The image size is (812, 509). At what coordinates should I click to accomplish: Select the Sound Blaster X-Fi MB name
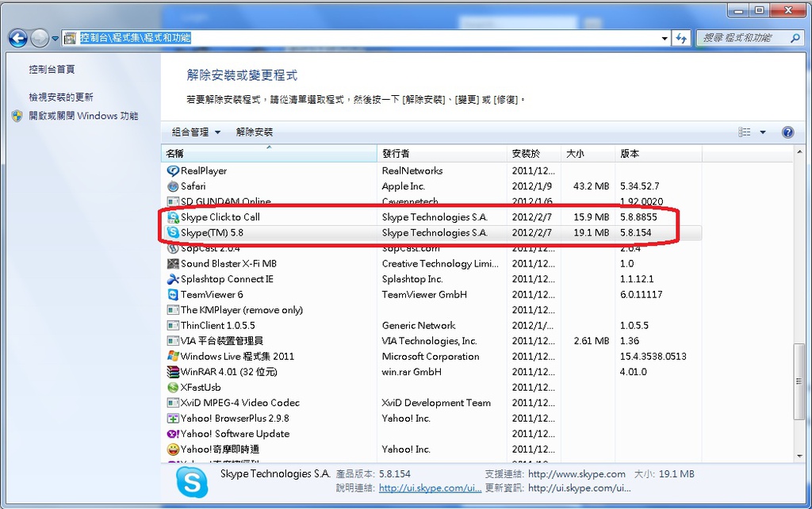pyautogui.click(x=228, y=263)
